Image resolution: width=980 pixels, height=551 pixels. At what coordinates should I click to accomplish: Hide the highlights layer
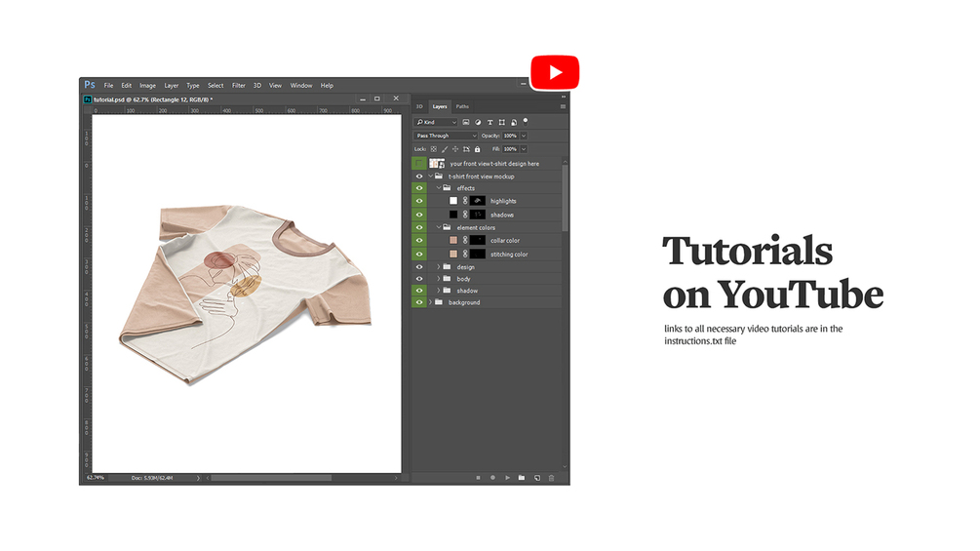[419, 201]
